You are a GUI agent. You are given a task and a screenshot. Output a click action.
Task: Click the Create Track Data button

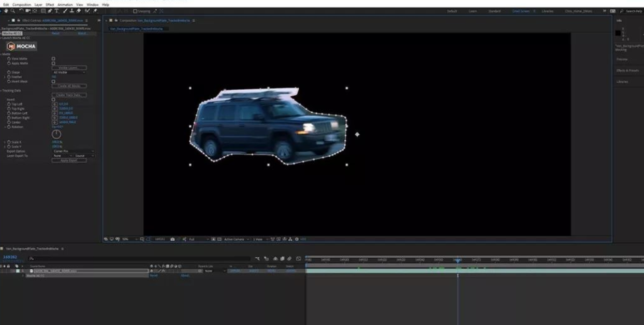click(x=69, y=95)
